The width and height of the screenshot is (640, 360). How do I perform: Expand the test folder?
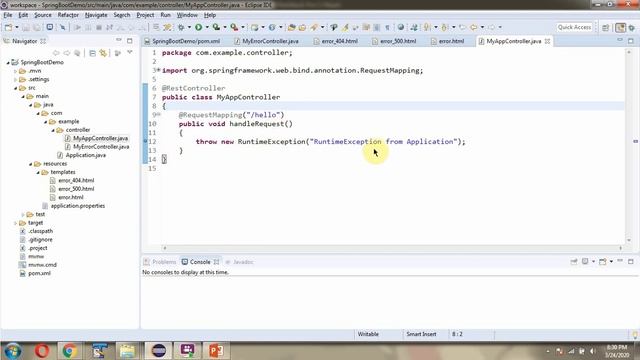(x=23, y=214)
